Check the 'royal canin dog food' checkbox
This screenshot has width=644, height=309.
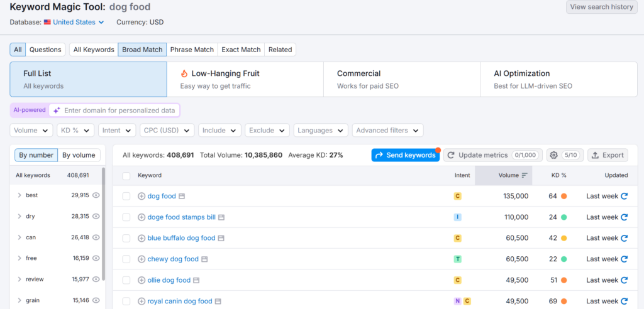pyautogui.click(x=126, y=301)
